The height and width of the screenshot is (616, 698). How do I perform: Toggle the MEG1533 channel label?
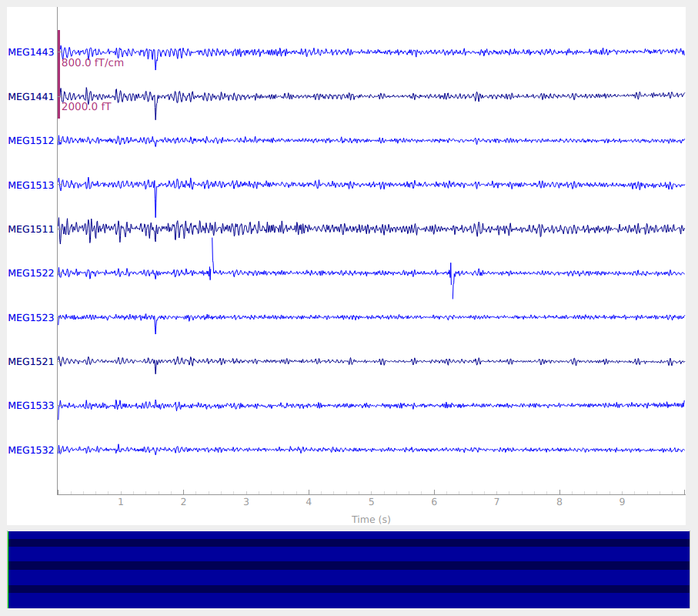31,406
